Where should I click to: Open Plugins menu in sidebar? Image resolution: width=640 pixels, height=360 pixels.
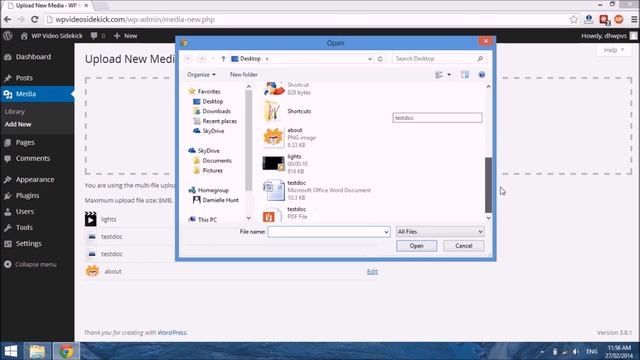(x=27, y=196)
